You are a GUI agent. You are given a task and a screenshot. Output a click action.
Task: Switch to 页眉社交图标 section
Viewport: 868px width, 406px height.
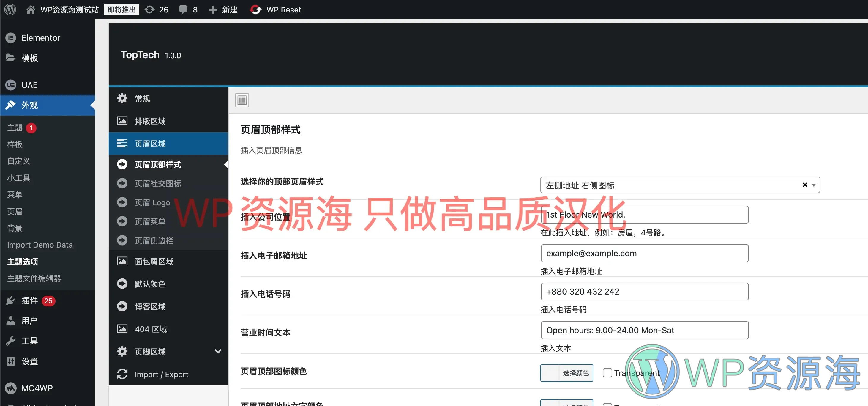[x=158, y=183]
